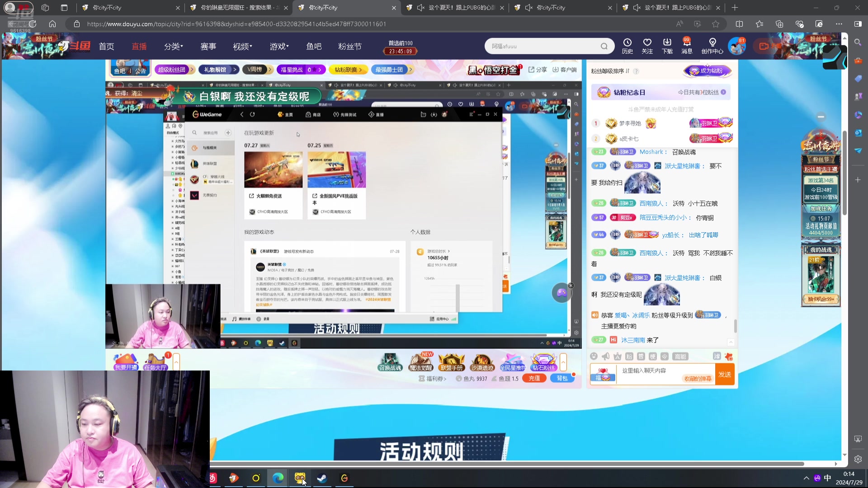Click the 管 chat toolbar icon
Screen dimensions: 868x488
pos(641,356)
